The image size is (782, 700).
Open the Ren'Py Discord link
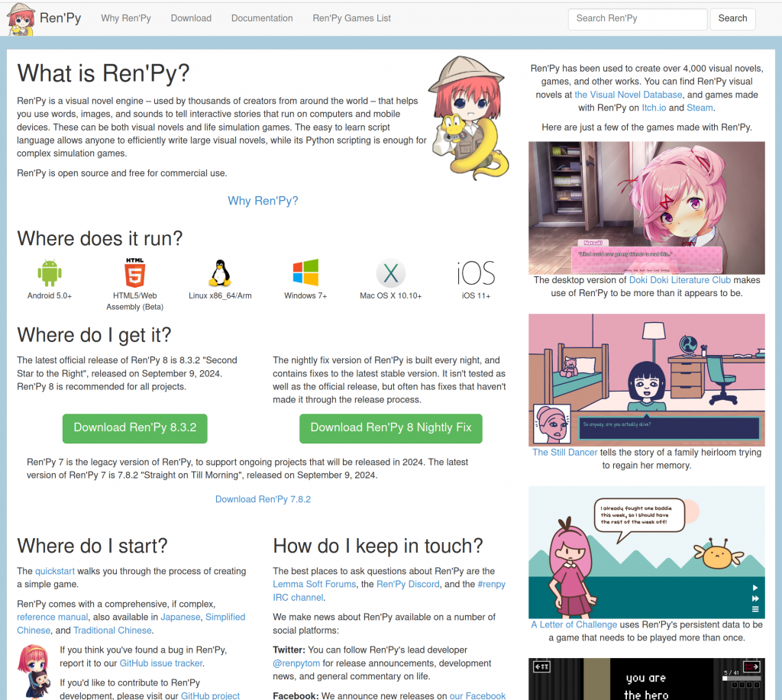click(408, 584)
